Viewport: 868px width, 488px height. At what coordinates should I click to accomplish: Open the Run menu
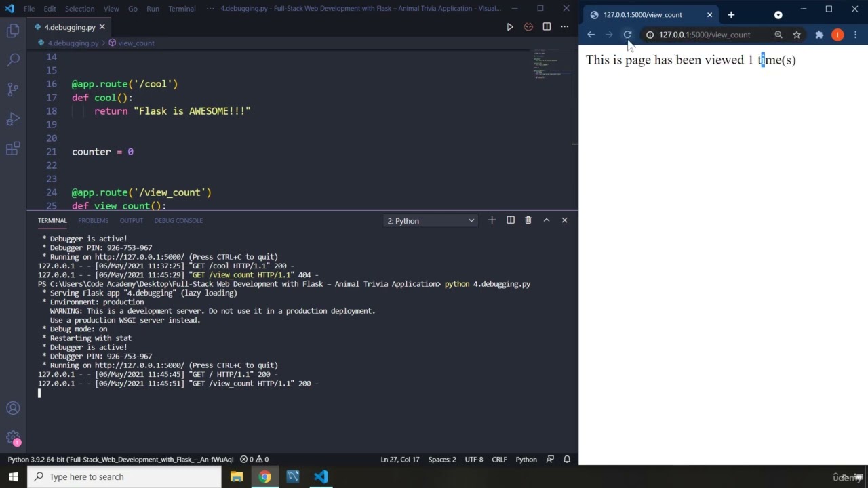(x=153, y=9)
